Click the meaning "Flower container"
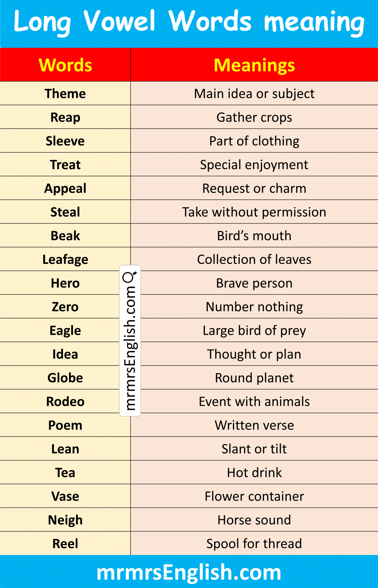The width and height of the screenshot is (378, 588). (x=254, y=496)
